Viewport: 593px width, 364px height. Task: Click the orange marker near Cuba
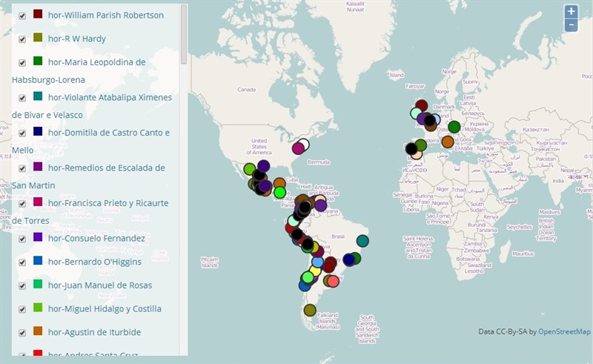(x=279, y=184)
